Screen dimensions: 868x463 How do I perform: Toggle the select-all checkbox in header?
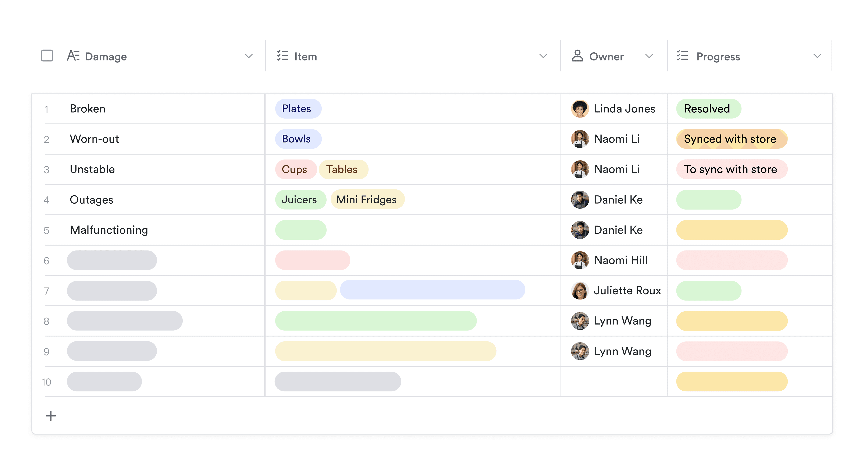click(x=47, y=56)
